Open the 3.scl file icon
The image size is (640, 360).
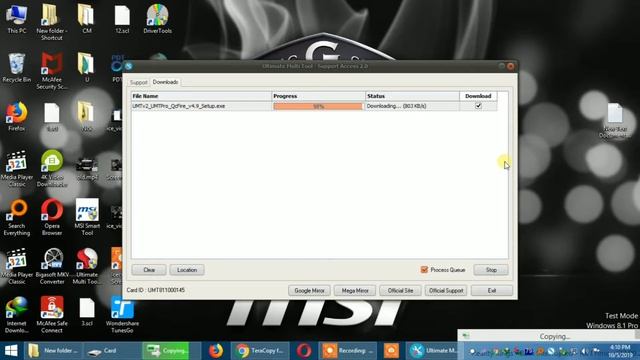87,312
